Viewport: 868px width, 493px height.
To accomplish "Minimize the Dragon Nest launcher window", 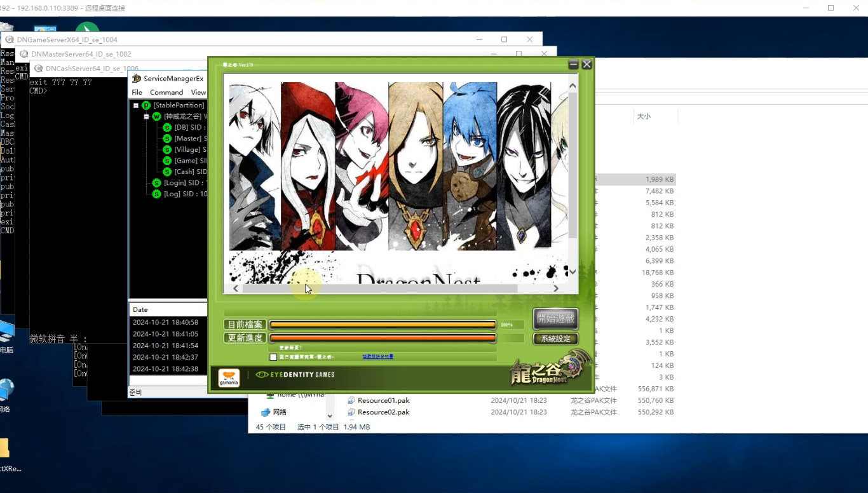I will pyautogui.click(x=573, y=64).
